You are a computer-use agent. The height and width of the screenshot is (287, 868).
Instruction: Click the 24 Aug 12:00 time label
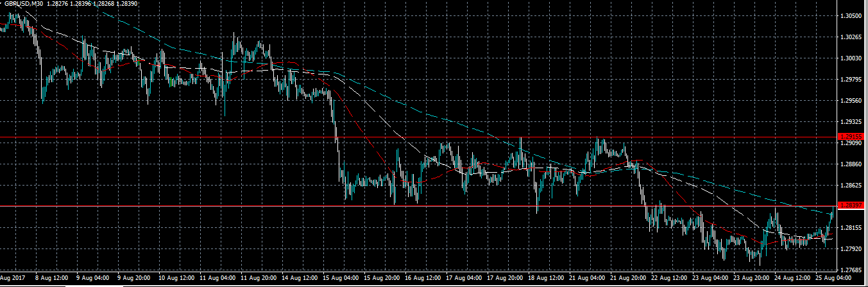tap(792, 279)
